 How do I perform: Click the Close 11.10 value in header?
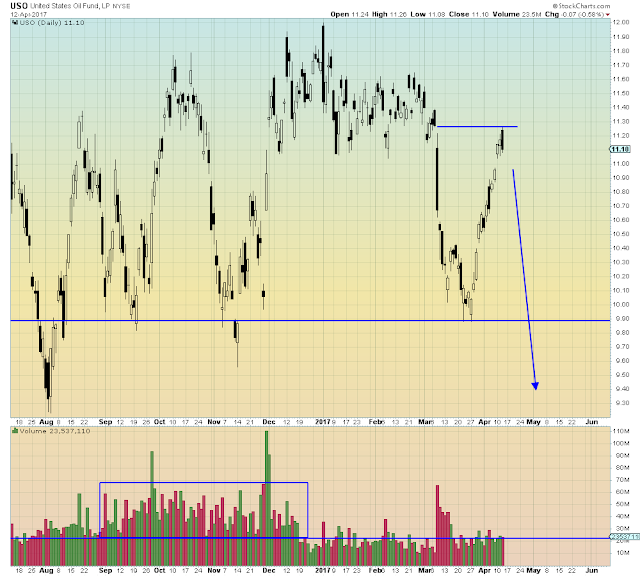pos(469,14)
